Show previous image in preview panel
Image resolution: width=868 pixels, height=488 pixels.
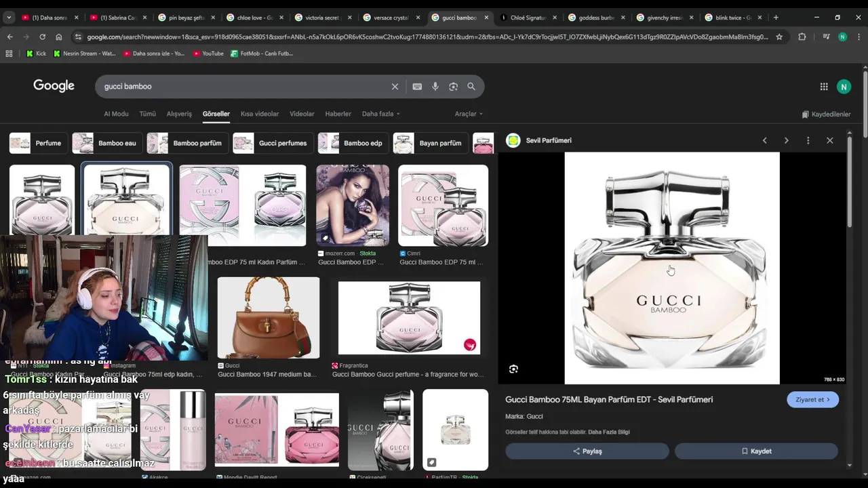(x=764, y=140)
